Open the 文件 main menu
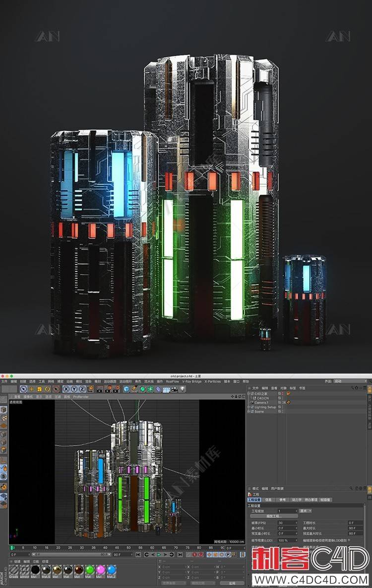 4,381
